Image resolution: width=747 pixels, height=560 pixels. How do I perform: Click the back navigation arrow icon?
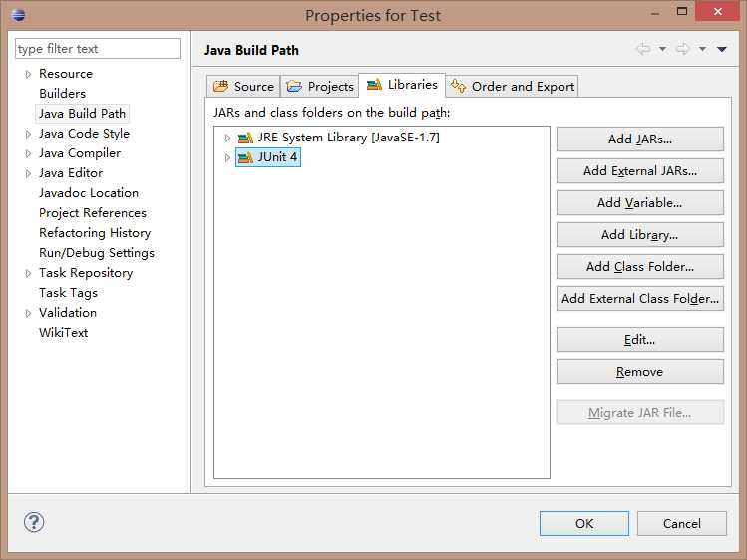pyautogui.click(x=643, y=49)
